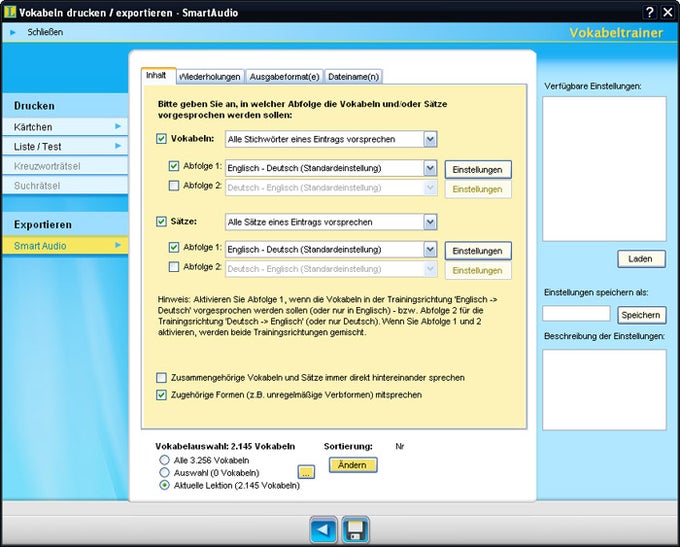Viewport: 680px width, 547px height.
Task: Open help with the question mark icon
Action: click(649, 12)
